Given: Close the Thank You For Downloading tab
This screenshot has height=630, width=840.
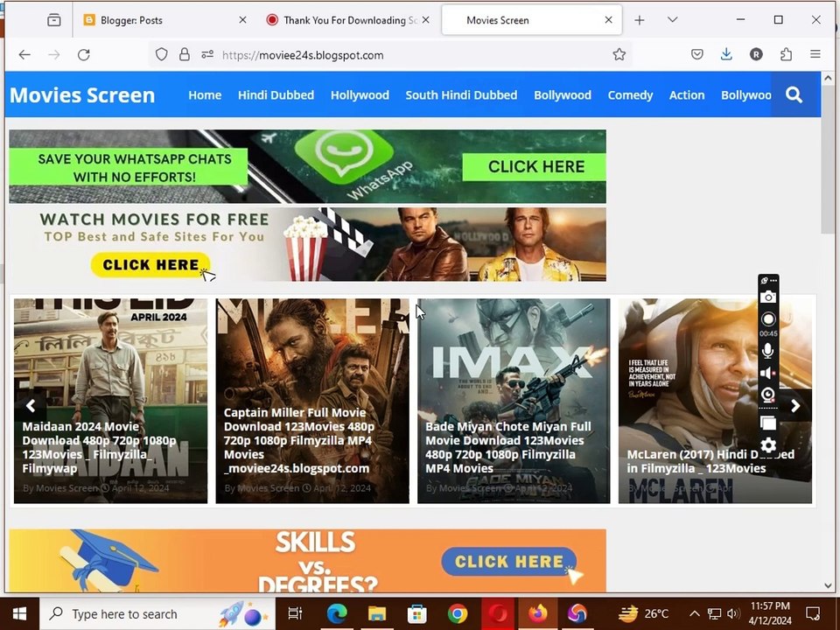Looking at the screenshot, I should [426, 20].
